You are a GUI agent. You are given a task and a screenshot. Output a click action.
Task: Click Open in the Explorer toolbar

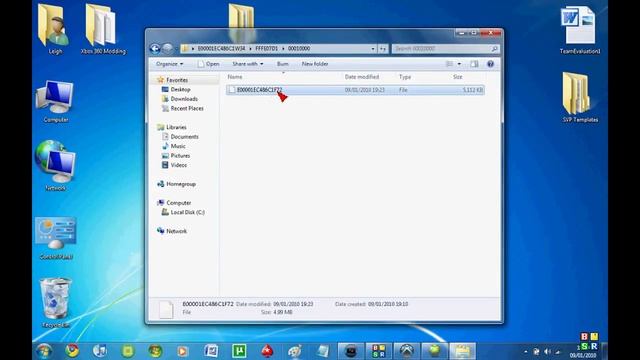(x=209, y=64)
